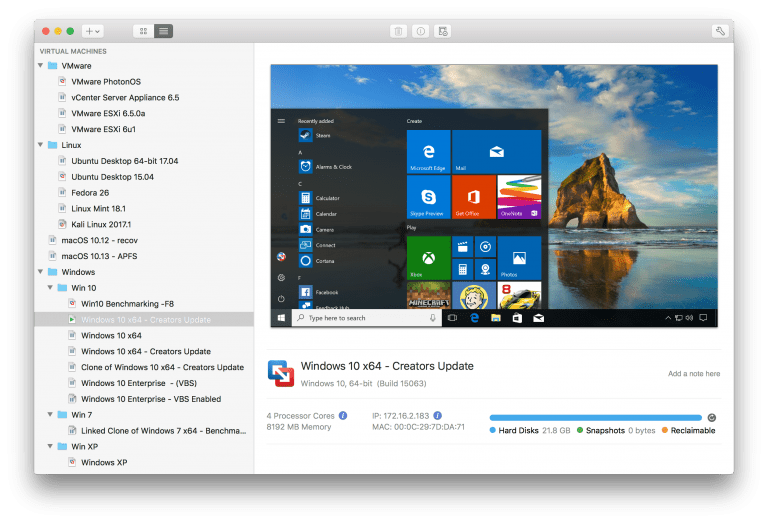
Task: Open settings wrench icon
Action: pyautogui.click(x=720, y=31)
